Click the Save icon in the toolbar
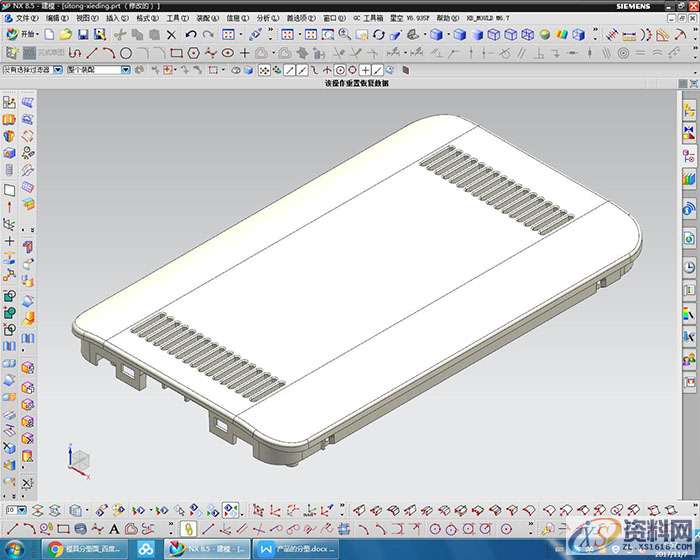700x560 pixels. [83, 34]
